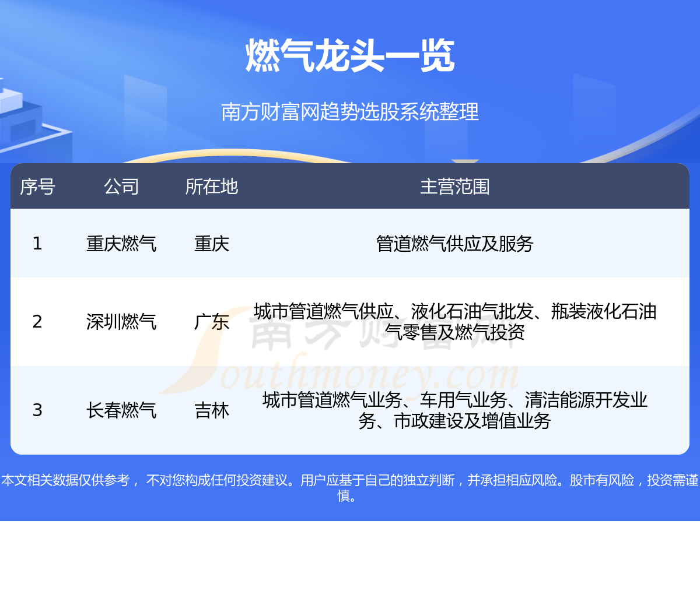Select company name 深圳燃气
This screenshot has width=700, height=612.
coord(121,321)
